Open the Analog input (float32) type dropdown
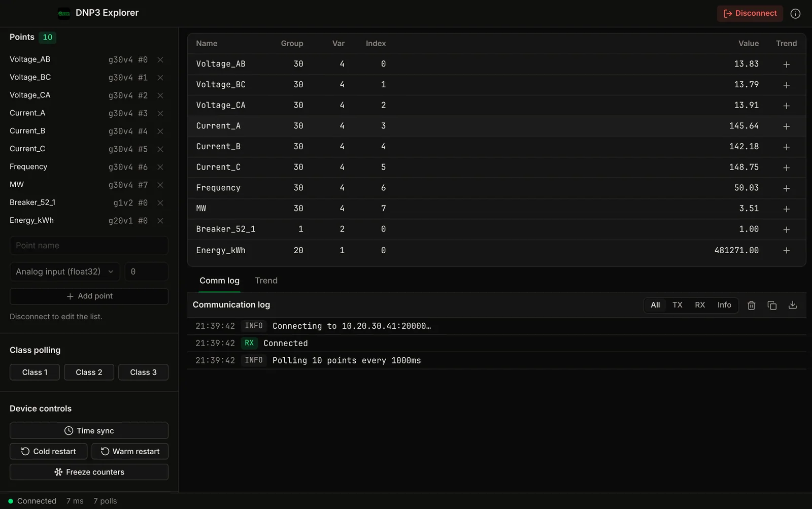The width and height of the screenshot is (812, 509). [64, 272]
